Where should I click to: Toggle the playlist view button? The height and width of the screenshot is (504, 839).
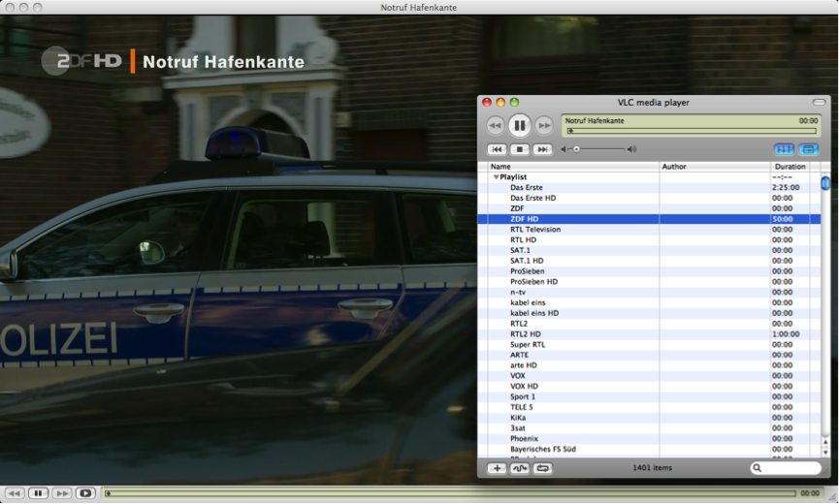pyautogui.click(x=809, y=149)
